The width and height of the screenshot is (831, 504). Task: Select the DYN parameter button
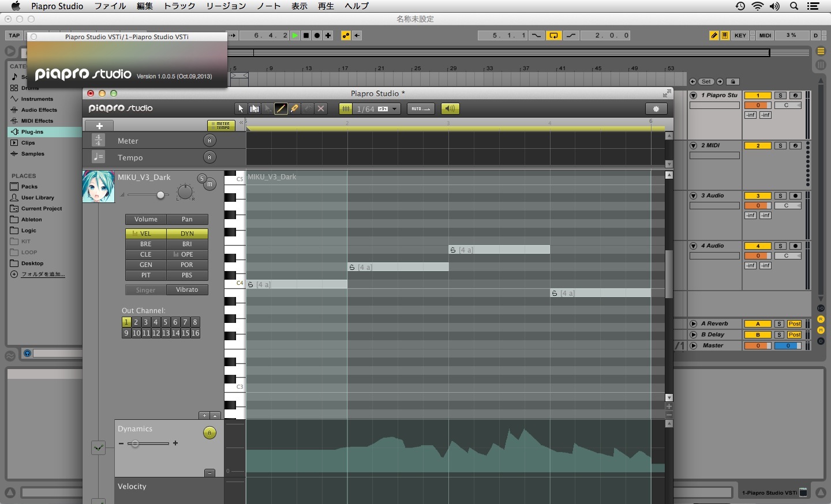point(187,234)
